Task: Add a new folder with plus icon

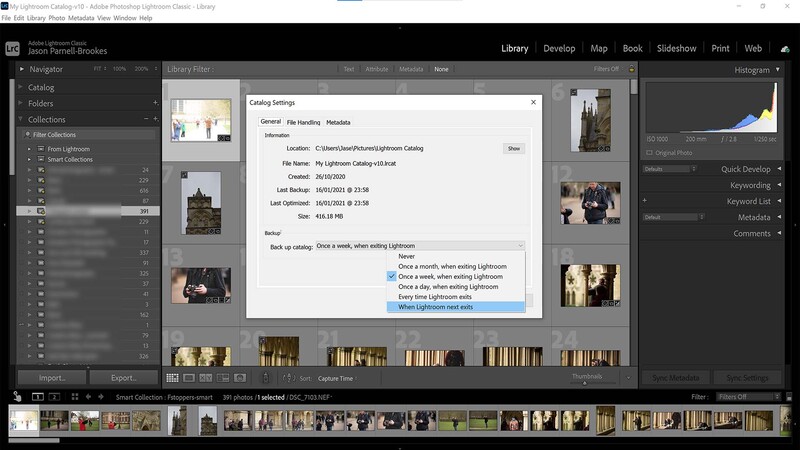Action: tap(155, 103)
